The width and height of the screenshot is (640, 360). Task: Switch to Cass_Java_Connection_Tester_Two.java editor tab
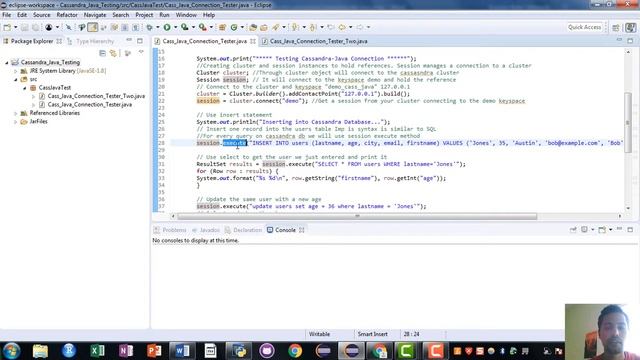[x=315, y=41]
